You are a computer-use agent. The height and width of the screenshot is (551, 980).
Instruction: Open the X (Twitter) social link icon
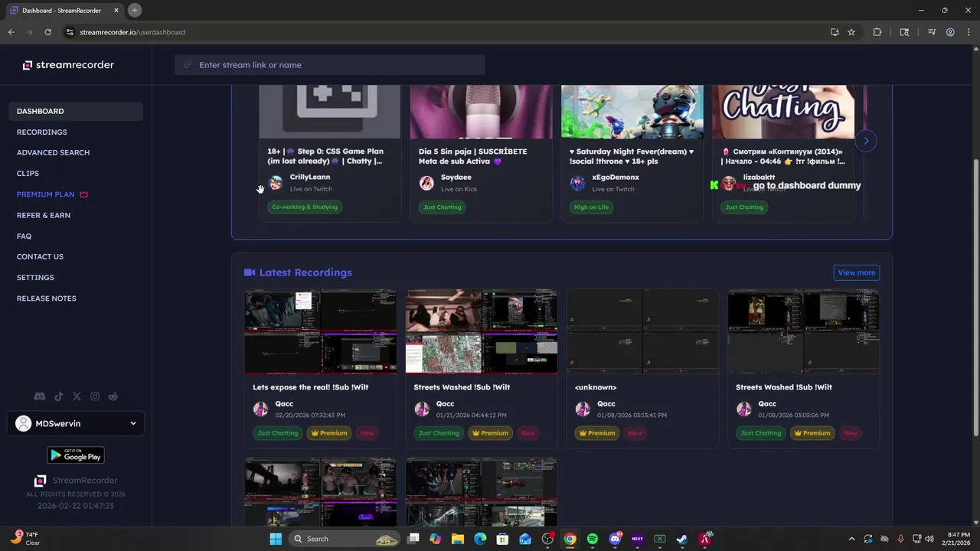pos(77,396)
